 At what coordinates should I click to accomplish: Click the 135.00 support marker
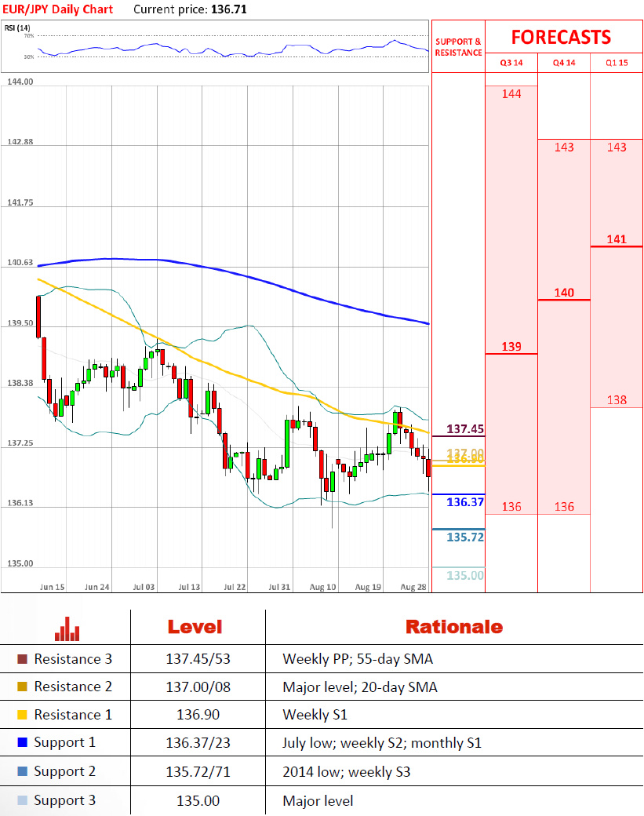coord(465,576)
